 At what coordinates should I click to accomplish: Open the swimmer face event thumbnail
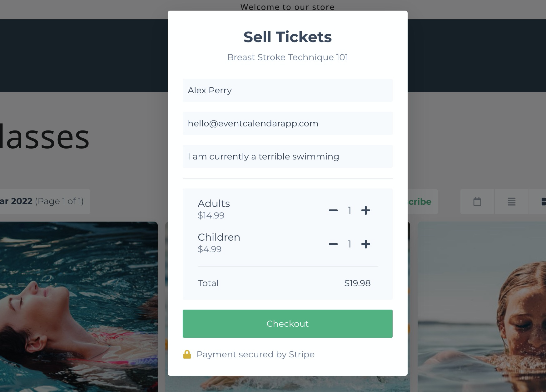(x=482, y=307)
